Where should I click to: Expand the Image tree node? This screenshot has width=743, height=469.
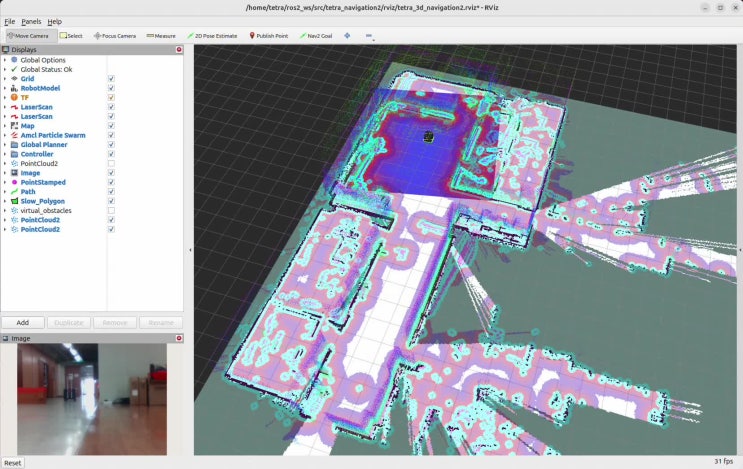pyautogui.click(x=5, y=173)
